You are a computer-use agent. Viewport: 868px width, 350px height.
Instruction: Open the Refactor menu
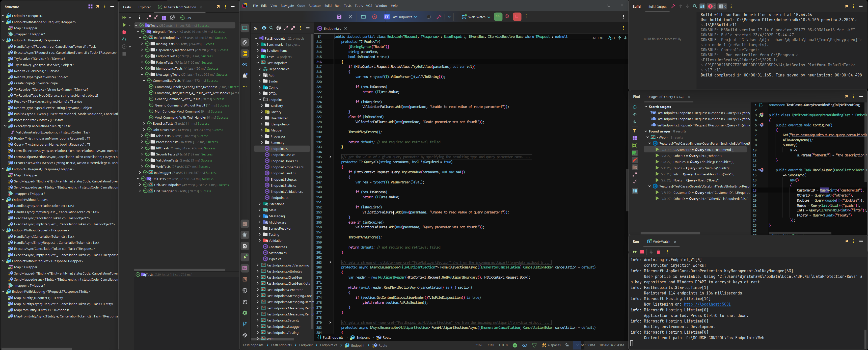coord(314,6)
